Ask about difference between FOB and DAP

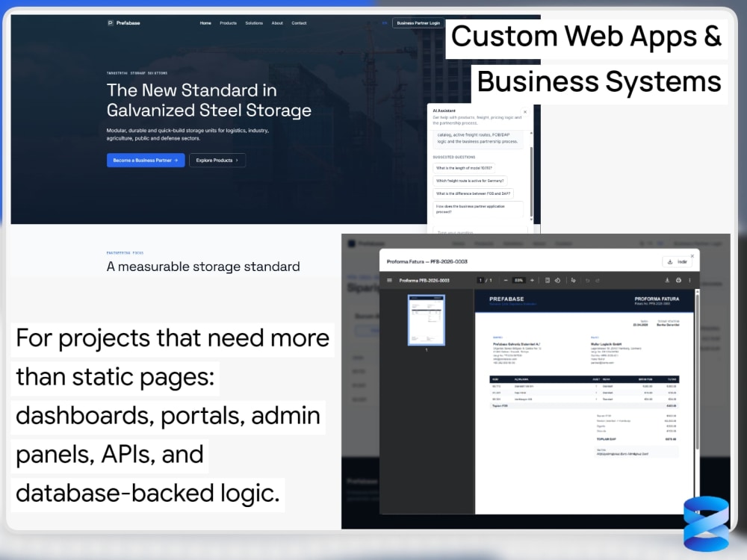(473, 194)
